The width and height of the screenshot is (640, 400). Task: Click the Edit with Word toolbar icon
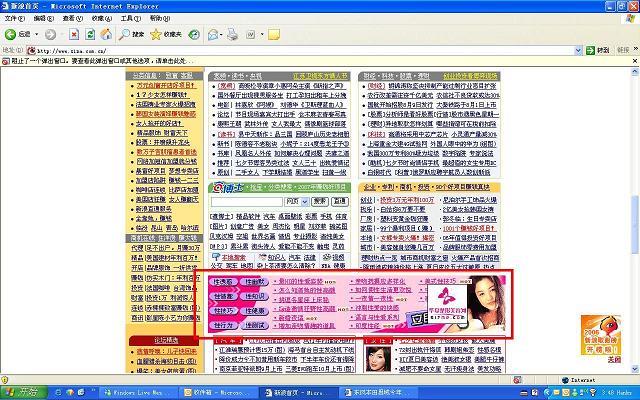click(x=251, y=34)
